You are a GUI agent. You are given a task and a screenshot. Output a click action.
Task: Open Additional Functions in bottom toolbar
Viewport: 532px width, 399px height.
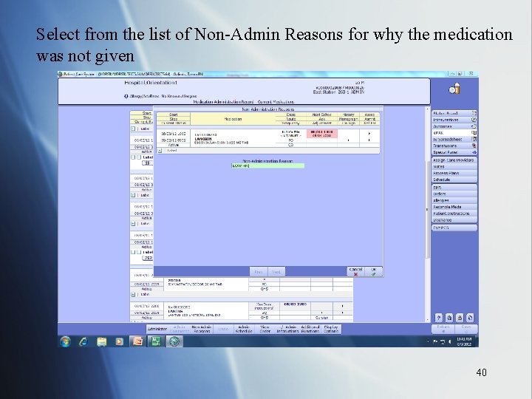click(310, 329)
